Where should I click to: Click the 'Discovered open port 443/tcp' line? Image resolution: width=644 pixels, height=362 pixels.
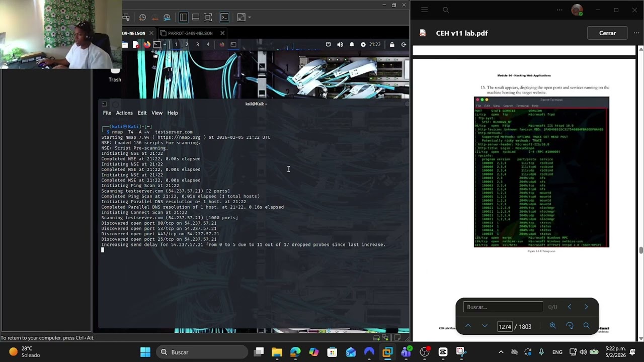pyautogui.click(x=160, y=234)
